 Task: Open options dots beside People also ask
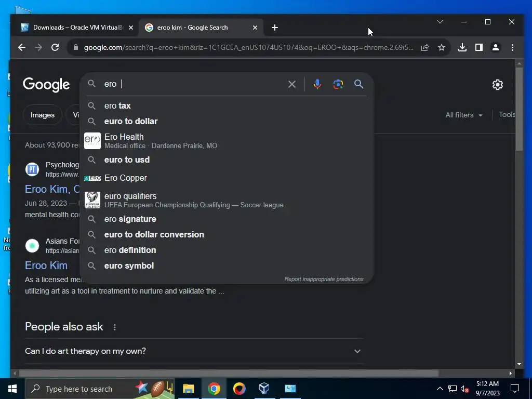click(x=115, y=327)
